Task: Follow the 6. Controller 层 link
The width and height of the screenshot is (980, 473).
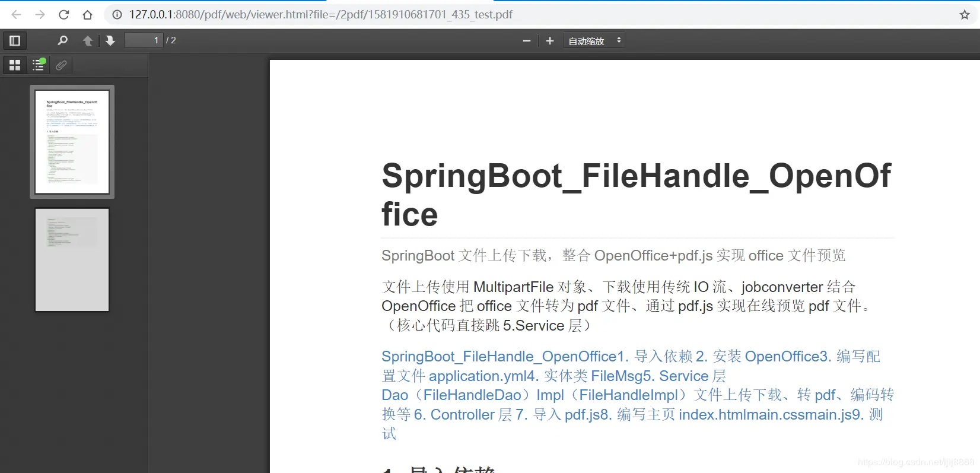Action: tap(463, 414)
